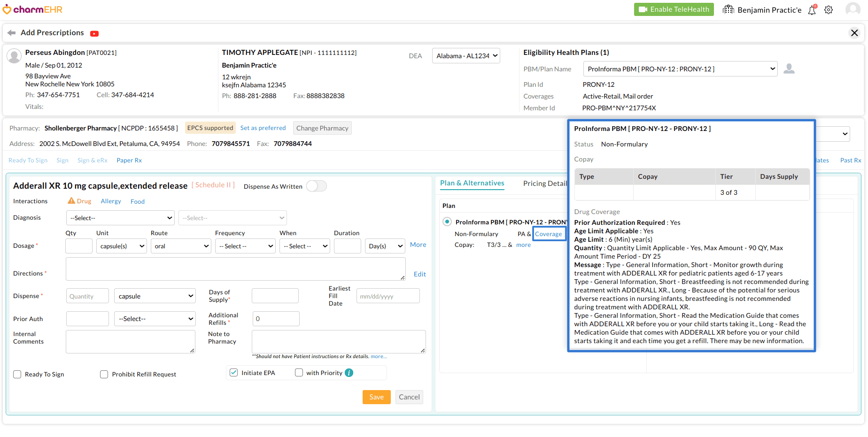Viewport: 868px width, 437px height.
Task: Open the notifications bell
Action: (812, 10)
